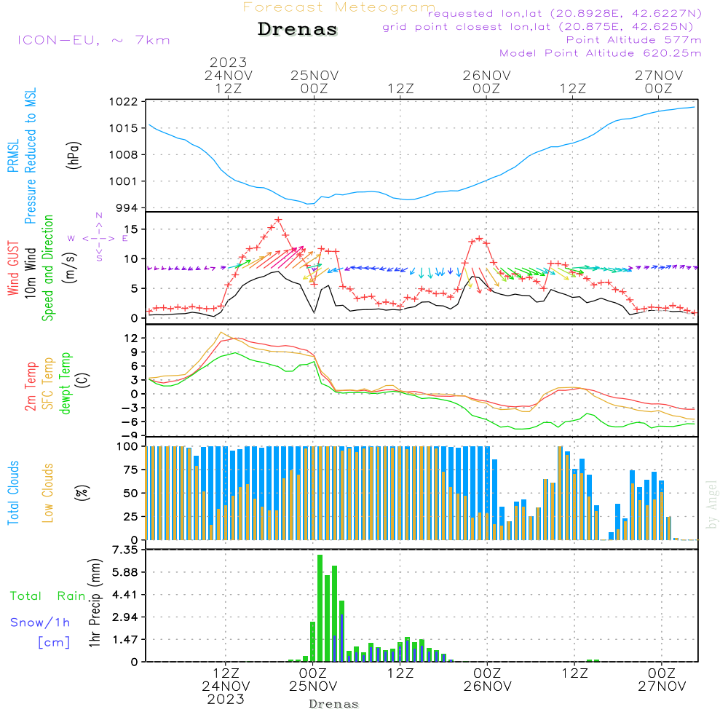This screenshot has width=728, height=728.
Task: Click the 25NOV 00Z top axis label
Action: (314, 82)
